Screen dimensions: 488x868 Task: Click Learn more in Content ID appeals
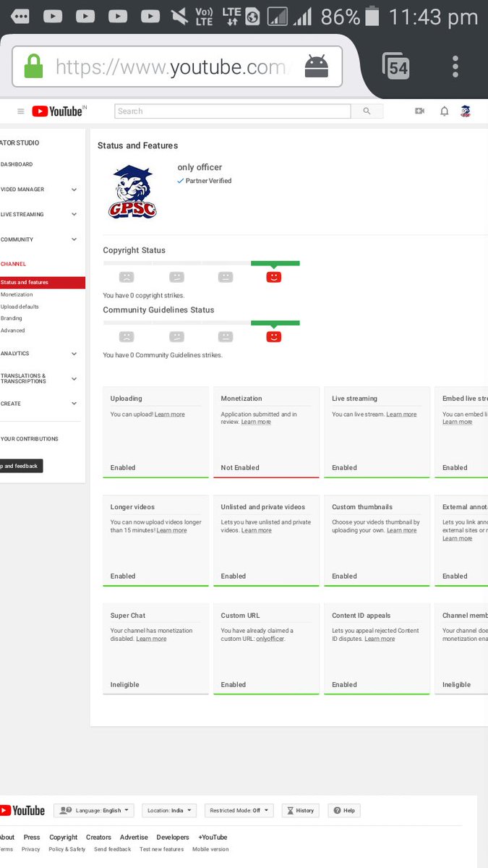[x=380, y=639]
